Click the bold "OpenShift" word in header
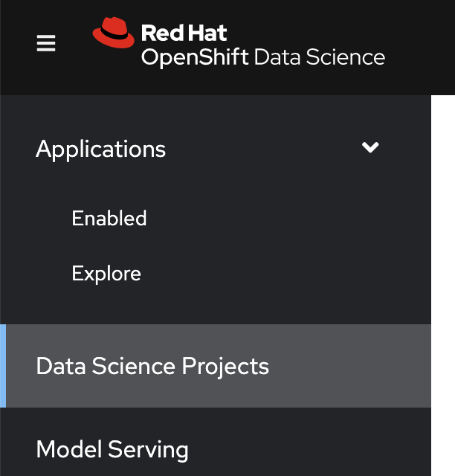The image size is (455, 476). pyautogui.click(x=195, y=57)
